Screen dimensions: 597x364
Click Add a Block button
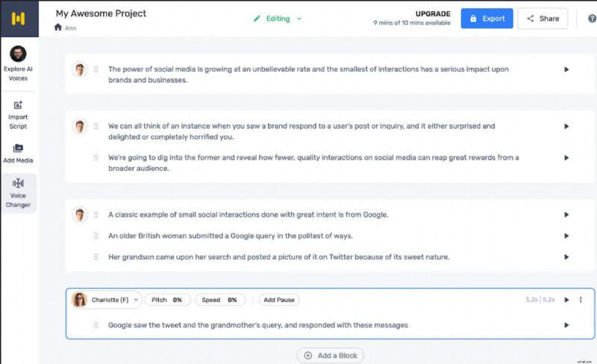click(330, 356)
